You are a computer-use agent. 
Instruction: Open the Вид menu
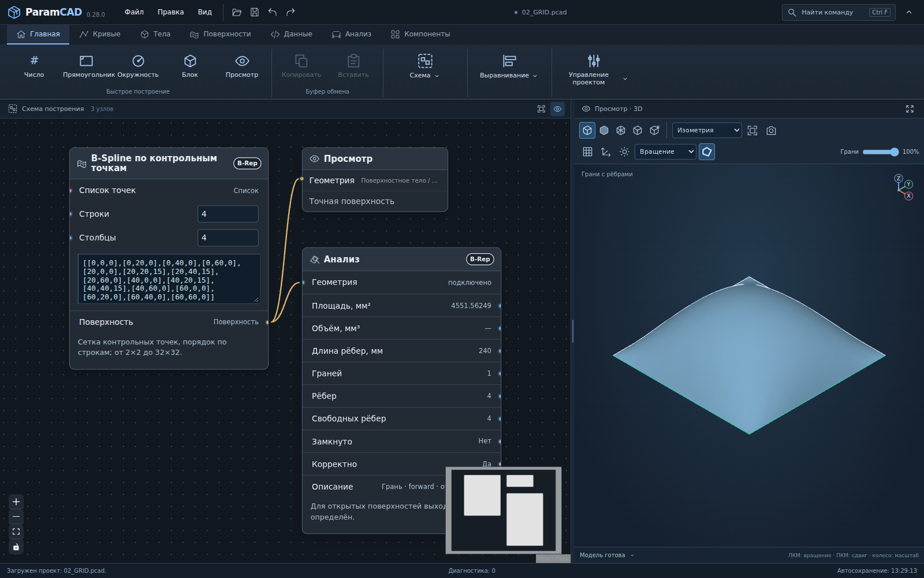[x=205, y=12]
